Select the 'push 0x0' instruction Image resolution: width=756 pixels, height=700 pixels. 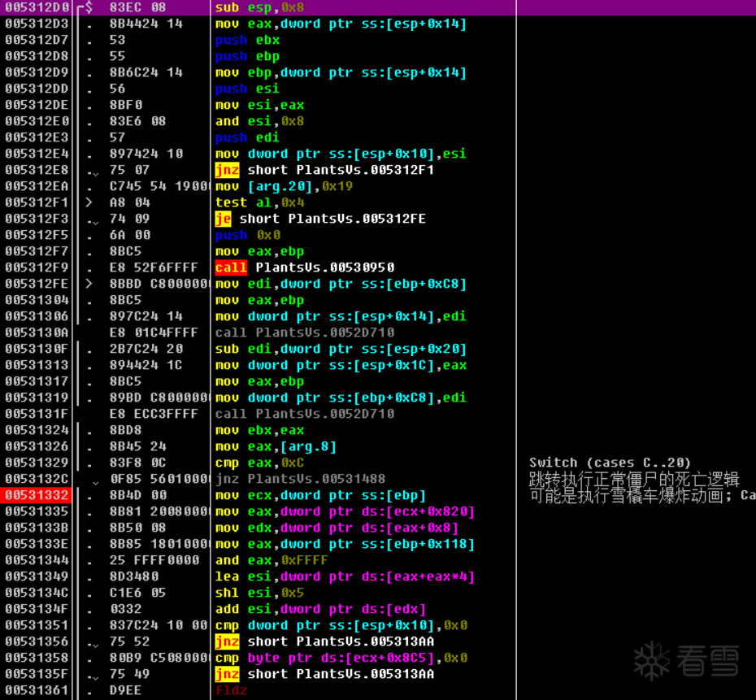(247, 235)
